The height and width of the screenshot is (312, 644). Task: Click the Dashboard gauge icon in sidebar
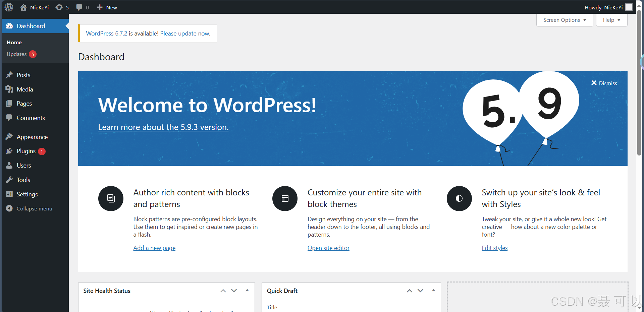click(x=9, y=26)
